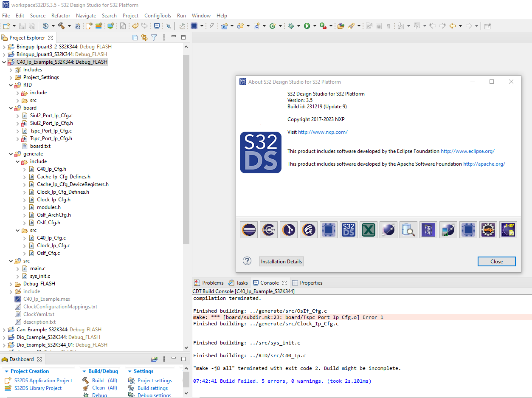Select the Search (flashlight) toolbar icon

[x=351, y=26]
